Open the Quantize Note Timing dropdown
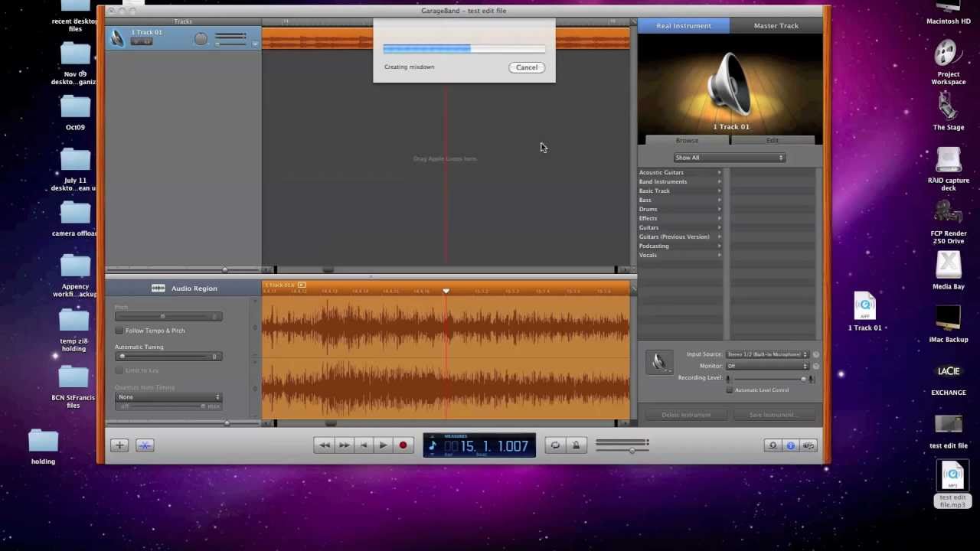980x551 pixels. tap(168, 397)
